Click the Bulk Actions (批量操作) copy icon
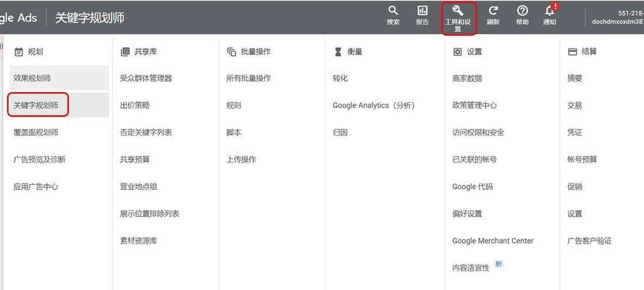 point(231,51)
